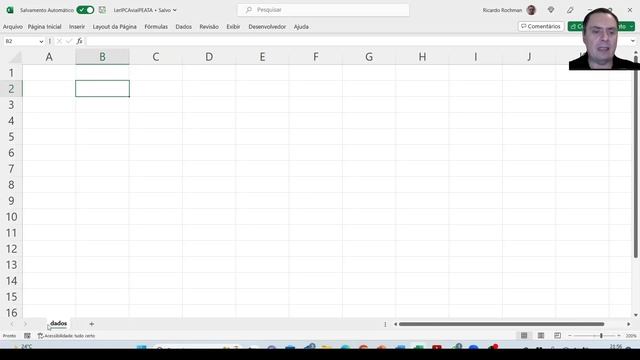The image size is (640, 360).
Task: Expand the file name Salvo dropdown
Action: (175, 10)
